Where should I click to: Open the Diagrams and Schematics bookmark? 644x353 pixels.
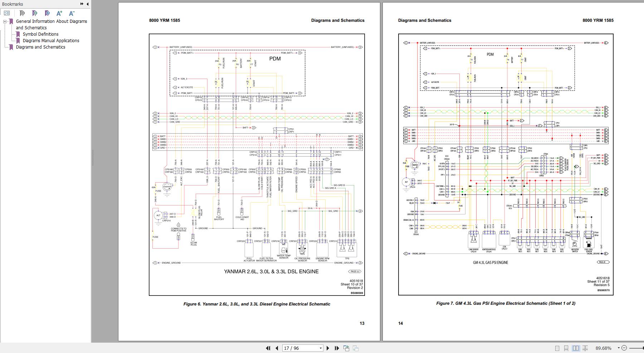(x=40, y=47)
